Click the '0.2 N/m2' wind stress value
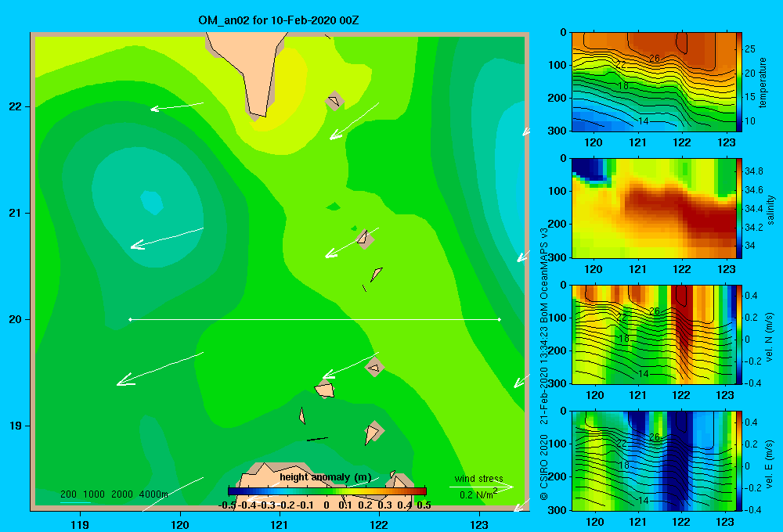The image size is (783, 532). [478, 494]
